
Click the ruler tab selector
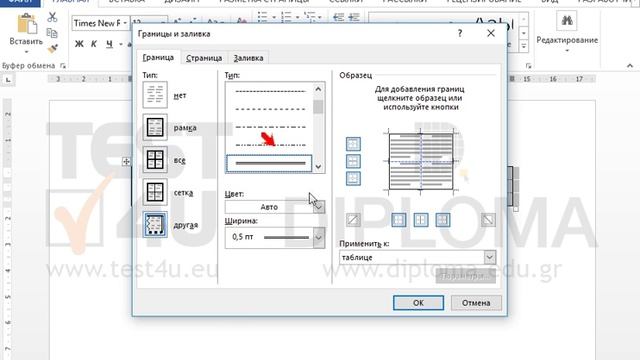click(8, 79)
